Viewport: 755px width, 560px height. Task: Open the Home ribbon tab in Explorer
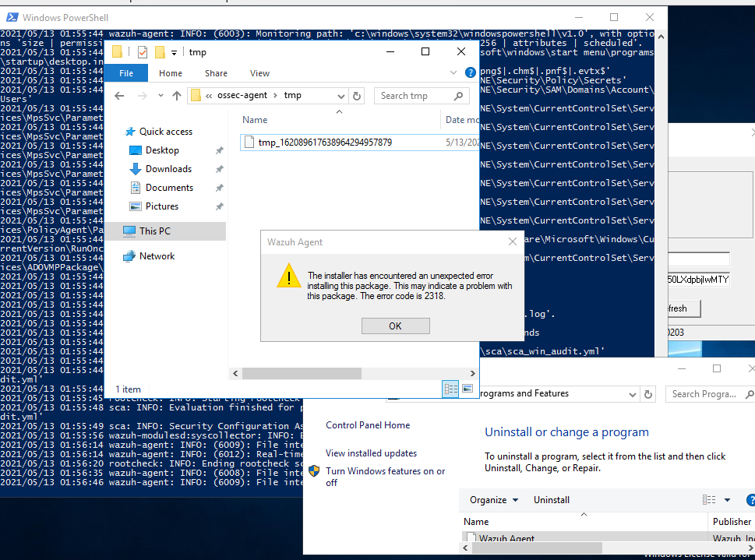[171, 73]
